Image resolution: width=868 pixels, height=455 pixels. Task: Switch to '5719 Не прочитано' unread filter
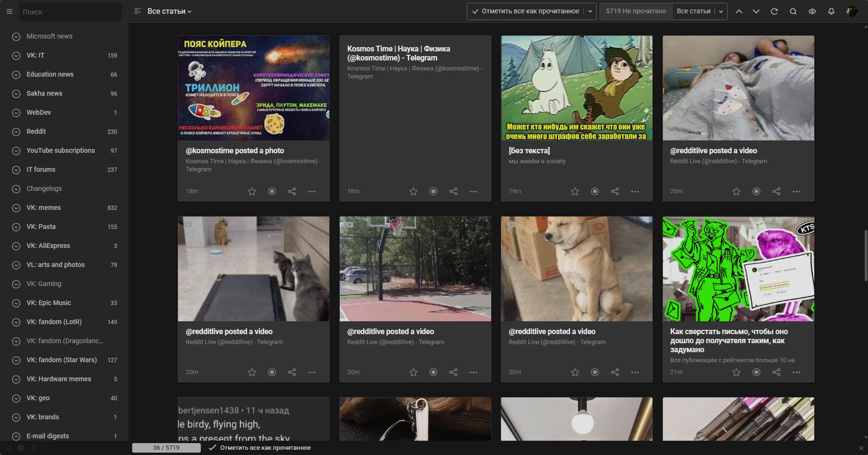coord(636,11)
